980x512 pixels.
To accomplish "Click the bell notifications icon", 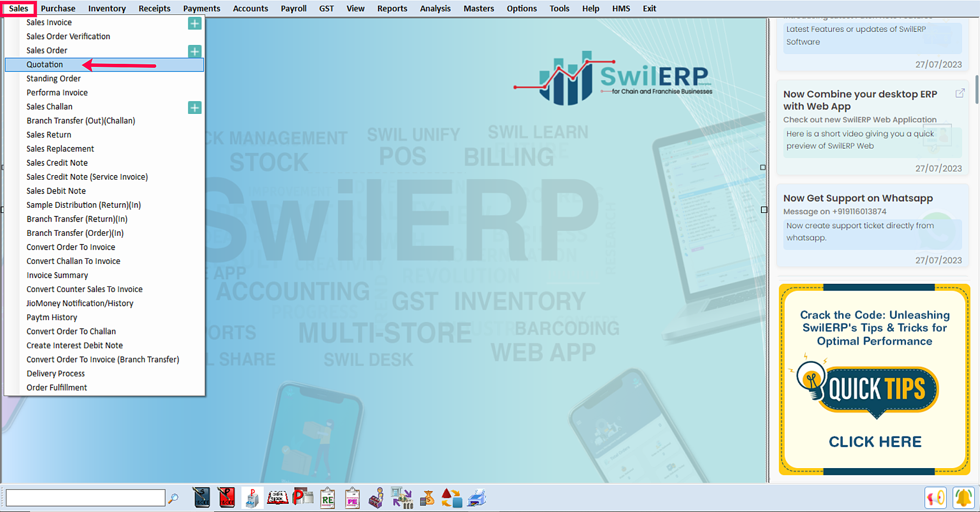I will (963, 498).
